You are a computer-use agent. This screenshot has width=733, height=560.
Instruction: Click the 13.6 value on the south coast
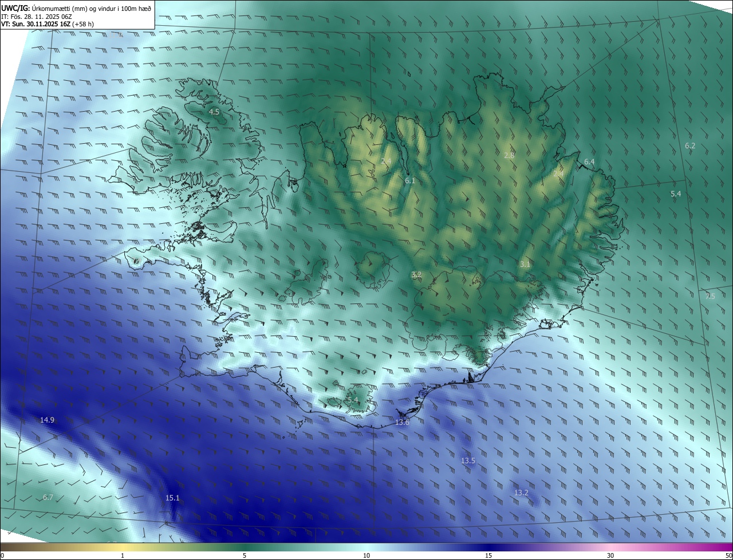click(x=403, y=422)
